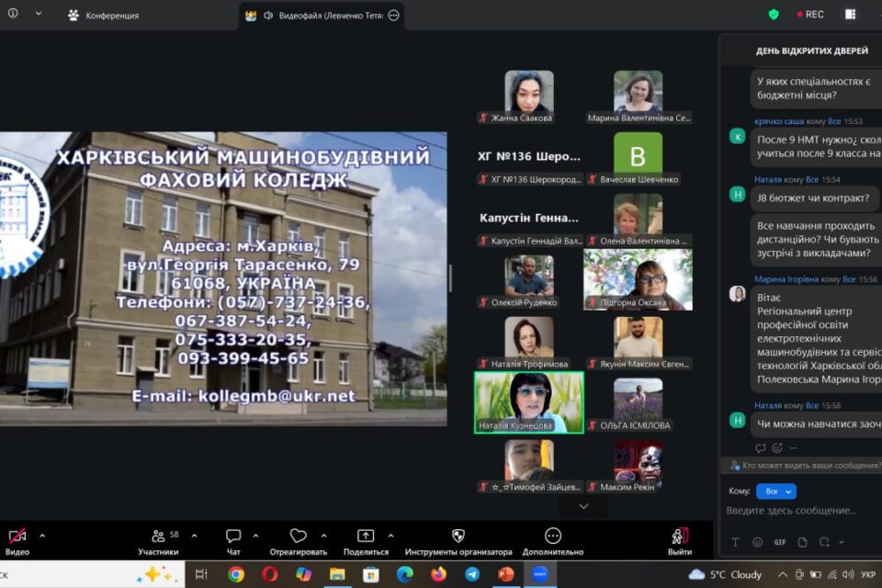
Task: Click the text formatting icon in chat
Action: tap(735, 542)
